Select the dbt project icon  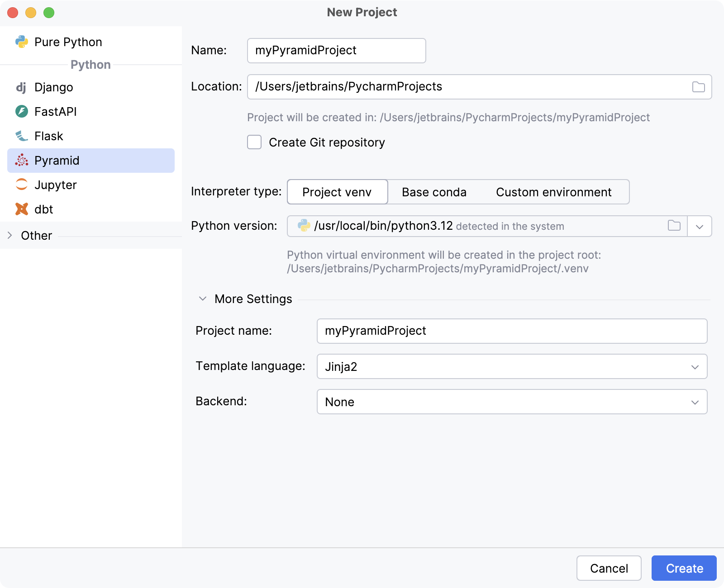point(21,209)
